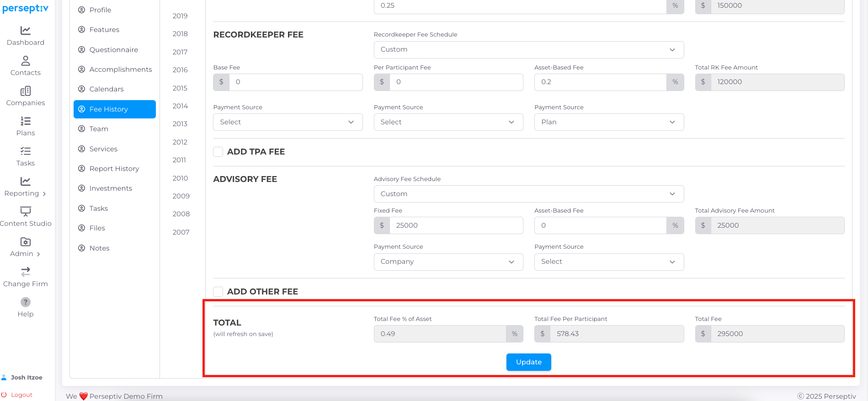
Task: Click the Tasks menu icon in company menu
Action: click(82, 209)
